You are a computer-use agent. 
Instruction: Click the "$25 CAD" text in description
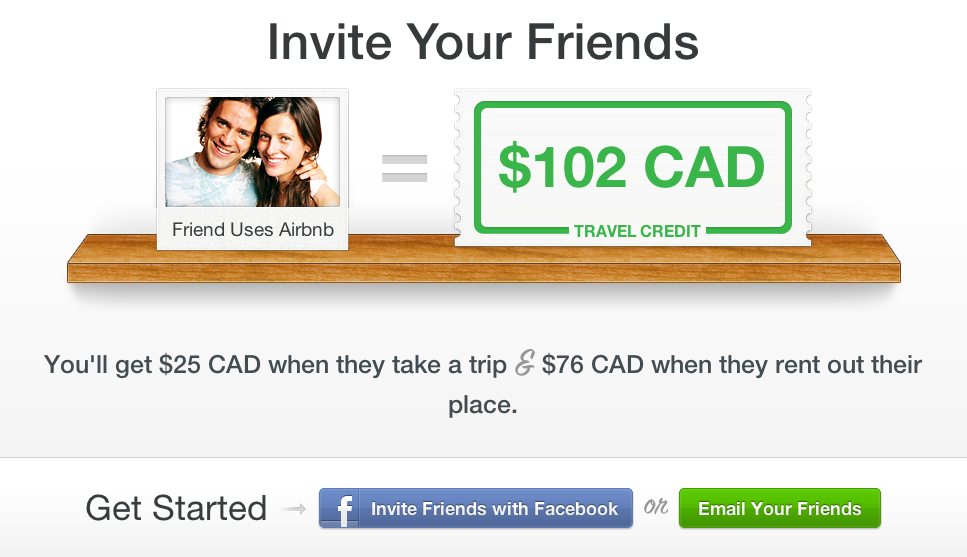point(206,364)
